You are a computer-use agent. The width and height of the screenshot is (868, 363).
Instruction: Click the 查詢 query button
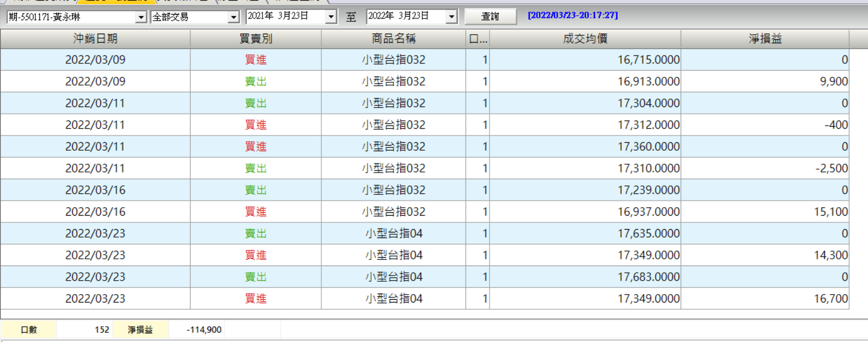point(491,17)
